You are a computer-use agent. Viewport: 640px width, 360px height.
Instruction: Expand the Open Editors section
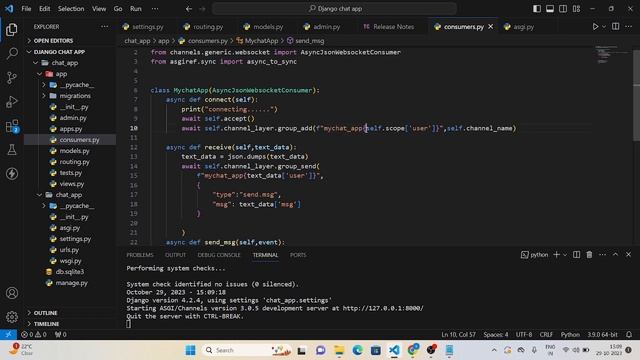coord(53,41)
